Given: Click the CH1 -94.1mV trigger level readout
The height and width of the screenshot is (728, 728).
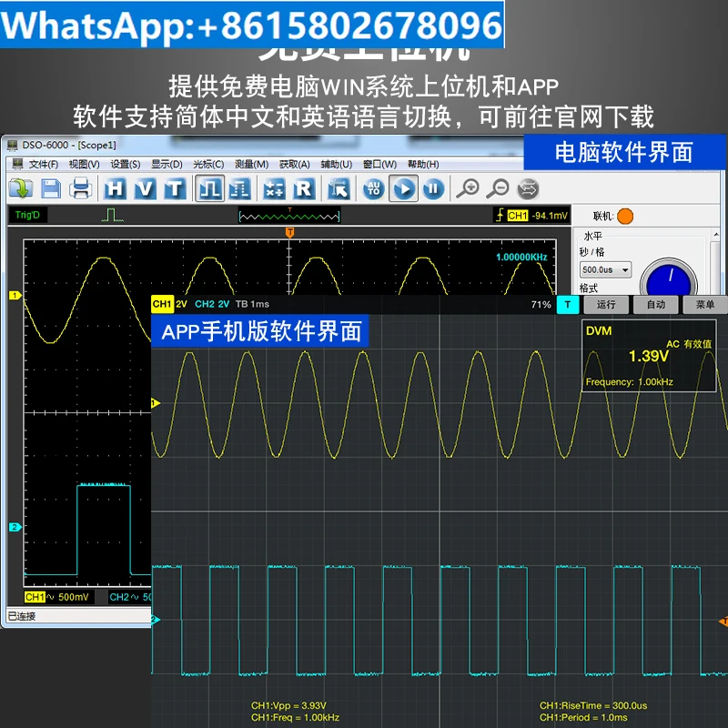Looking at the screenshot, I should (x=532, y=216).
